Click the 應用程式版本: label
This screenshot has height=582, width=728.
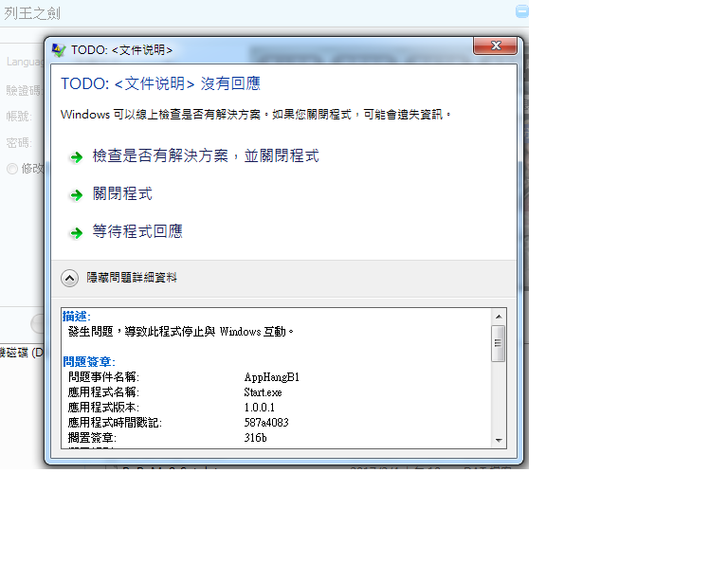coord(103,408)
